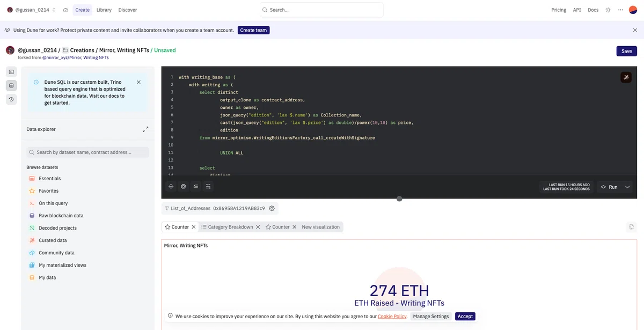Click the editor pane splitter handle

click(399, 199)
